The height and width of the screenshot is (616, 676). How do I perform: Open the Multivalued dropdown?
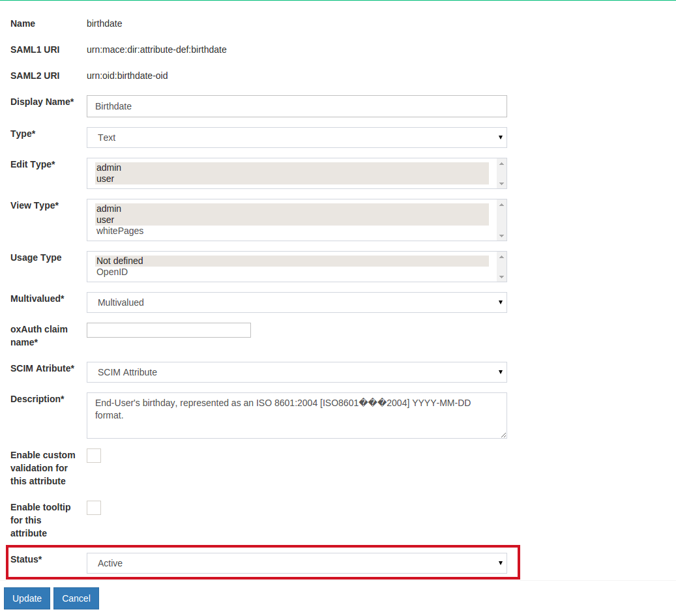click(297, 302)
